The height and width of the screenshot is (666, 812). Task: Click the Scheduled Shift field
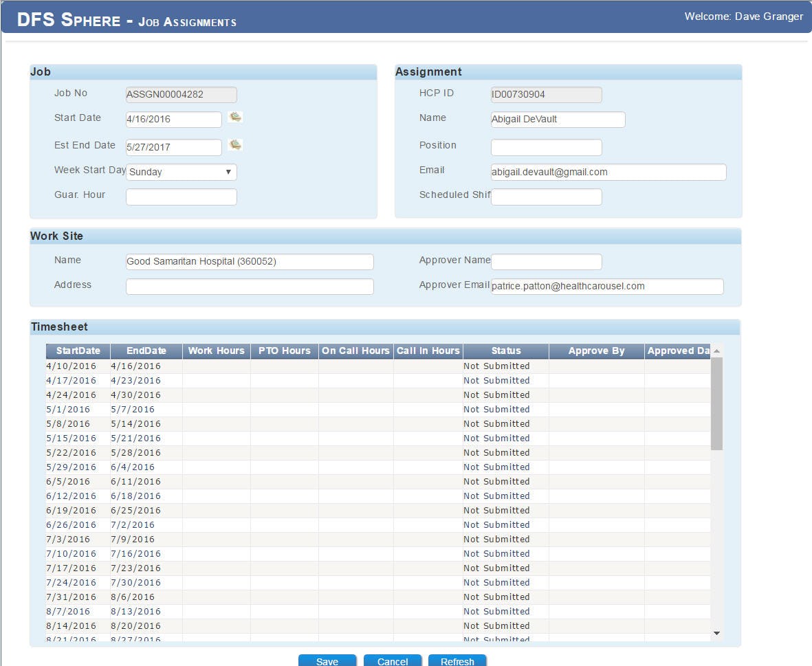click(546, 197)
